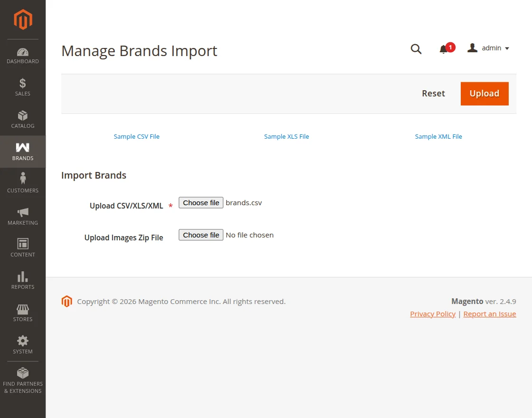Click the search magnifier icon
The height and width of the screenshot is (418, 532).
click(x=416, y=49)
